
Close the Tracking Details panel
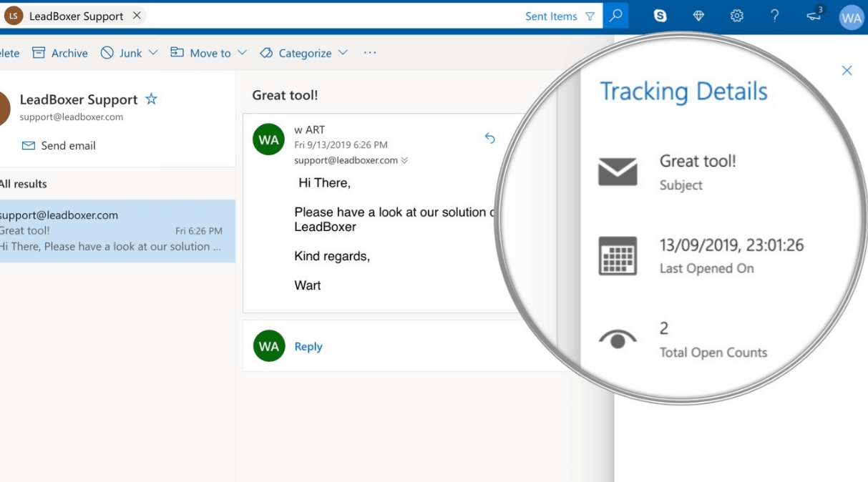coord(847,70)
